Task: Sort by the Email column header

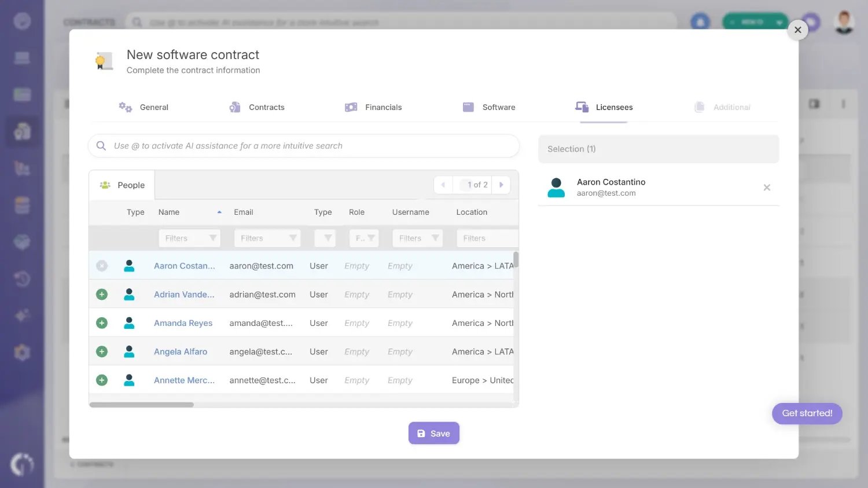Action: (244, 212)
